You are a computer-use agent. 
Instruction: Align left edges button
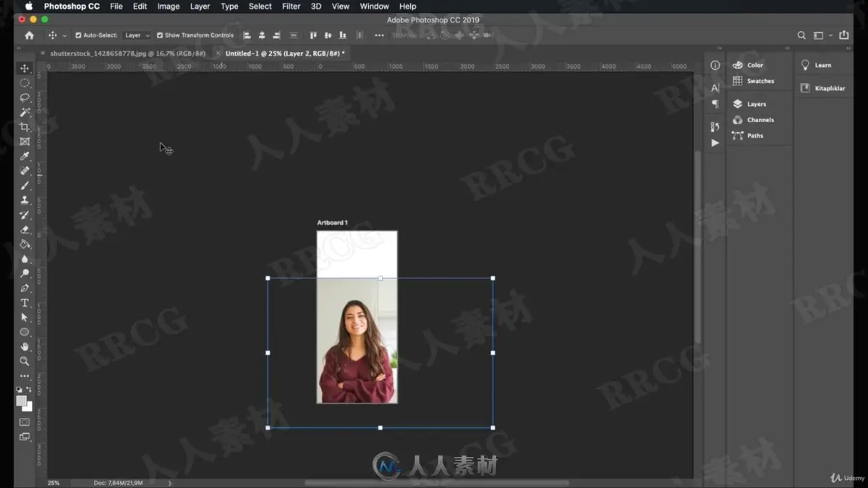coord(247,35)
